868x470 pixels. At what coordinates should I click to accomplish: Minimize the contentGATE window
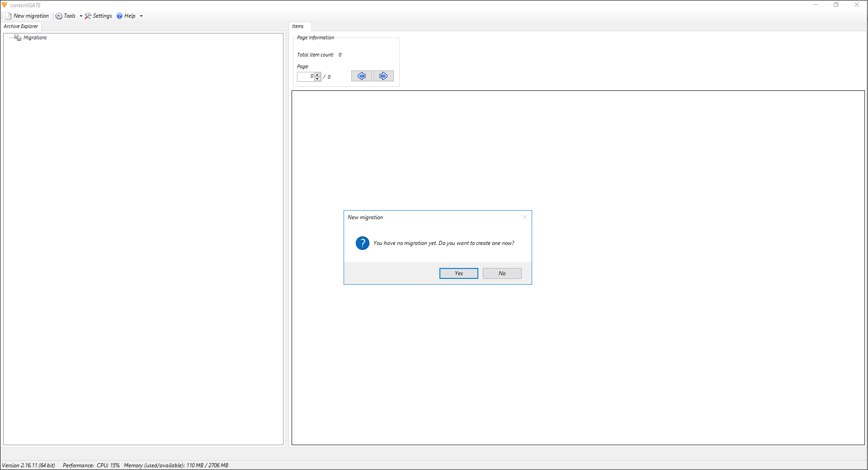pyautogui.click(x=816, y=5)
